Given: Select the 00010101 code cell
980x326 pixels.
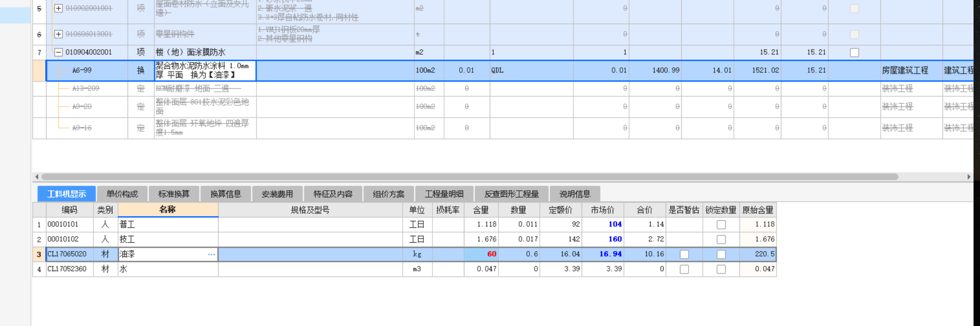Looking at the screenshot, I should point(70,224).
